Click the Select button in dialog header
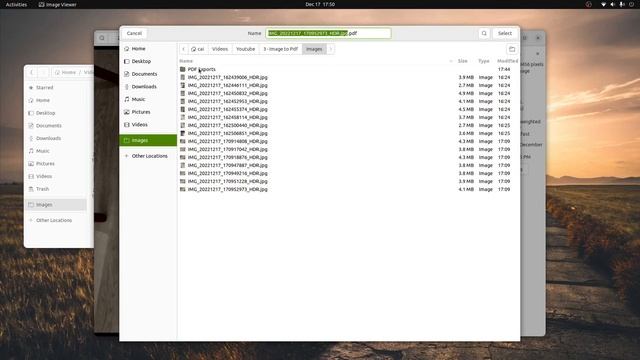 (505, 33)
